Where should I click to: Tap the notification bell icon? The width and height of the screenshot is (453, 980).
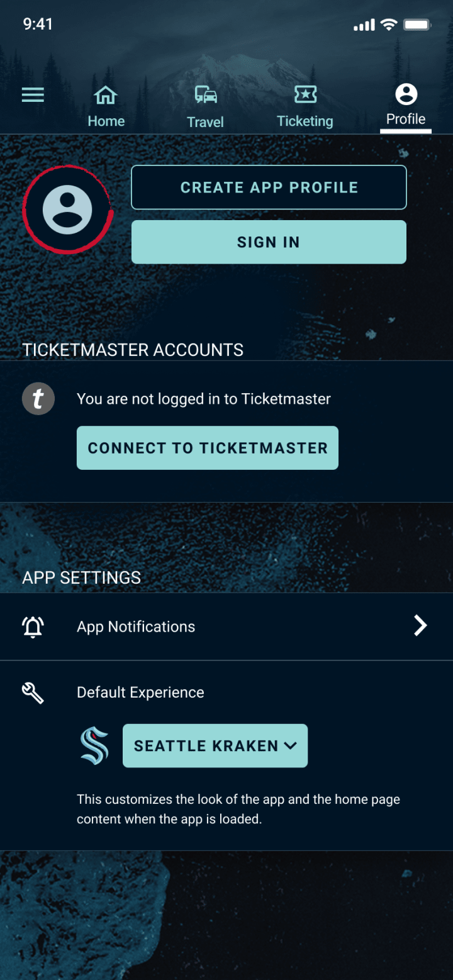33,626
